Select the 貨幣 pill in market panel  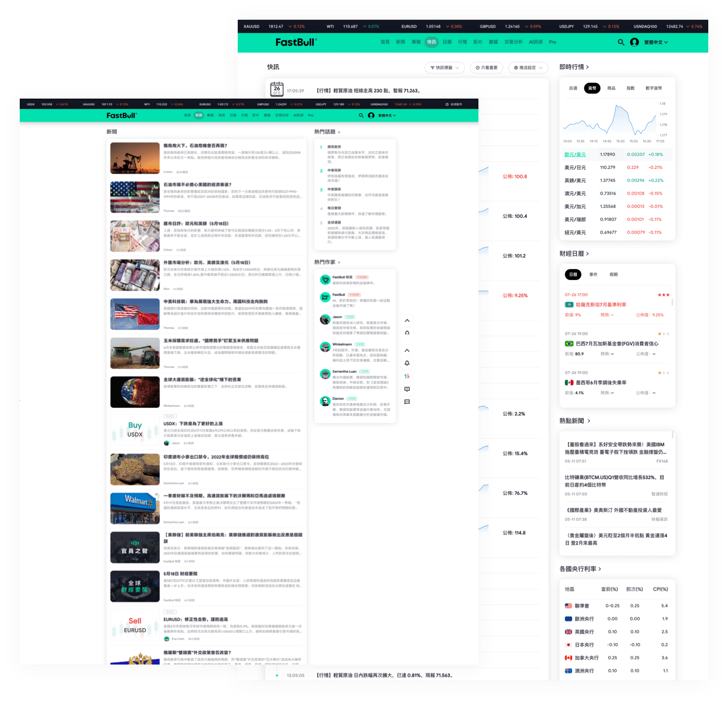pos(592,88)
